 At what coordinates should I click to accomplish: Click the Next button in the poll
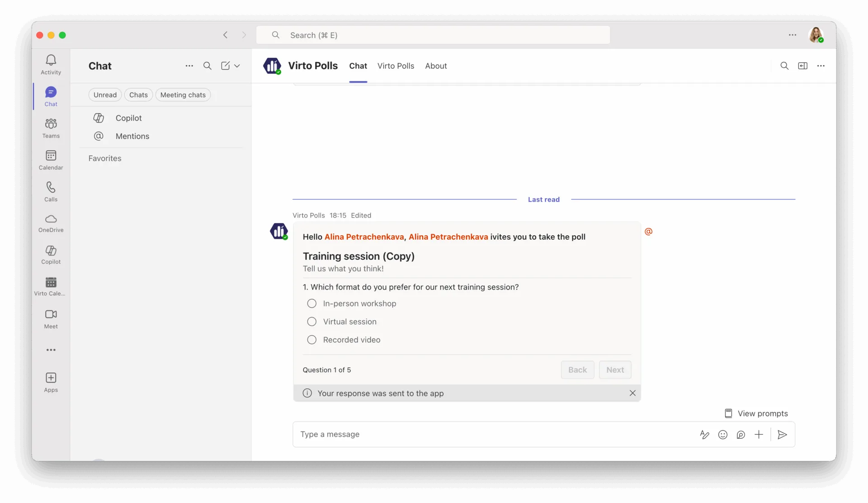click(x=615, y=370)
